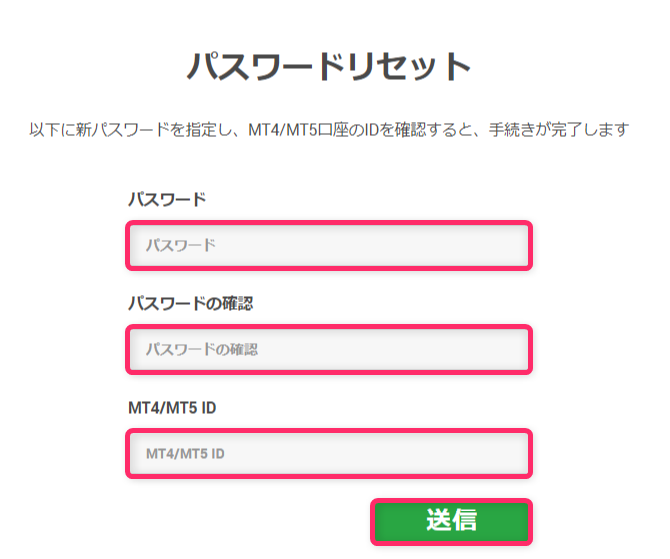Activate the confirm password text box
Viewport: 670px width, 559px height.
click(329, 349)
